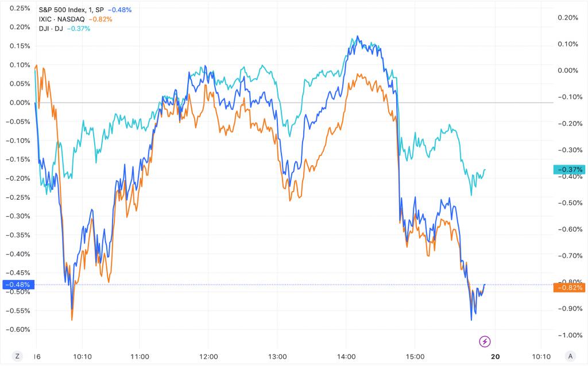The width and height of the screenshot is (588, 366).
Task: Click the 15:00 time axis label
Action: coord(415,356)
